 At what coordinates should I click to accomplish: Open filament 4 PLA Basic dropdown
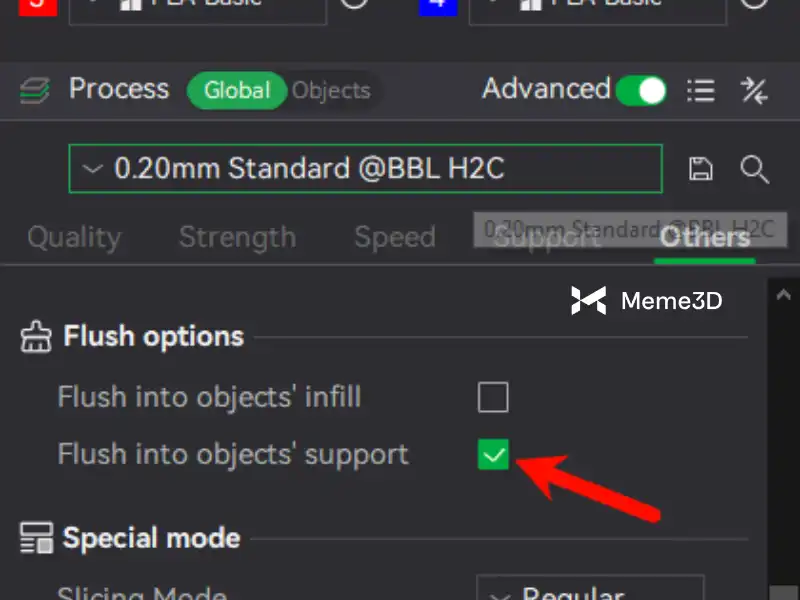point(597,6)
